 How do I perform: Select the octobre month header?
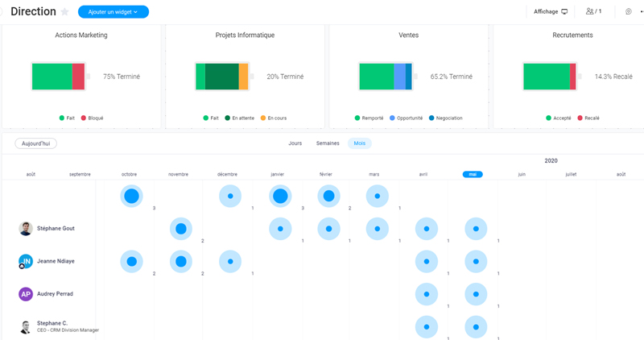click(x=129, y=174)
